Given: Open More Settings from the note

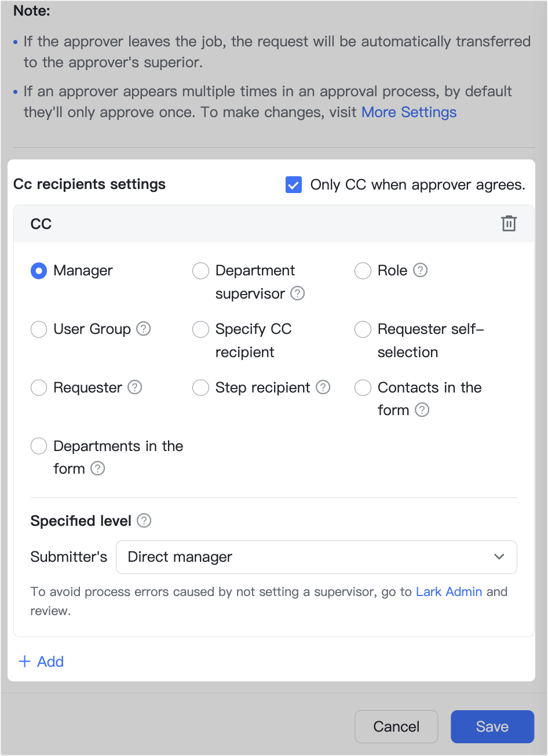Looking at the screenshot, I should point(408,112).
